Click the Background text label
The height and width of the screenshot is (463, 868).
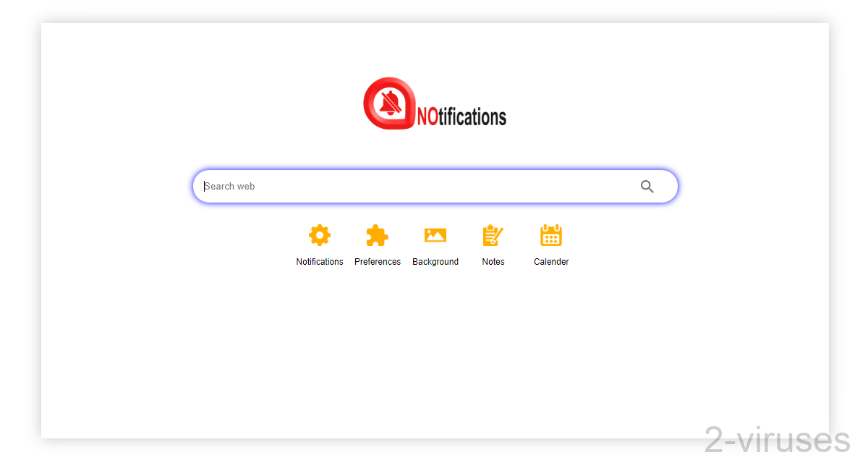click(435, 261)
